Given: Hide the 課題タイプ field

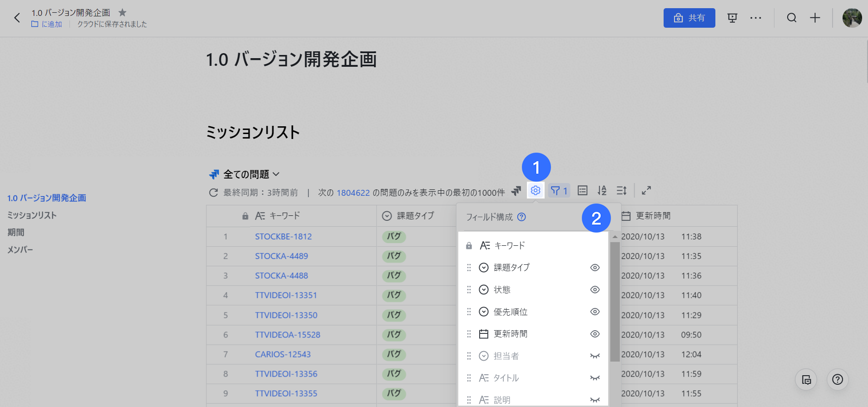Looking at the screenshot, I should 595,268.
